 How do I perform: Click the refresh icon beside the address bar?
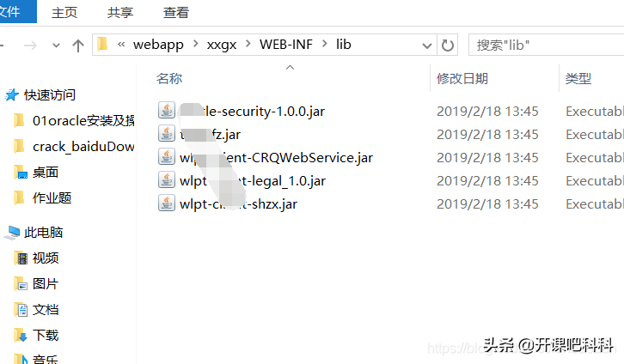point(448,45)
